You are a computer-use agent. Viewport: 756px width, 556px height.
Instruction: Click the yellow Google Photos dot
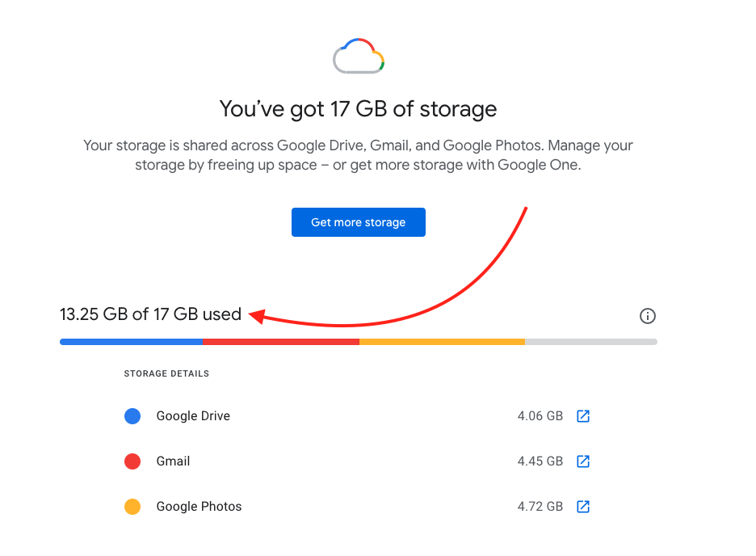132,507
